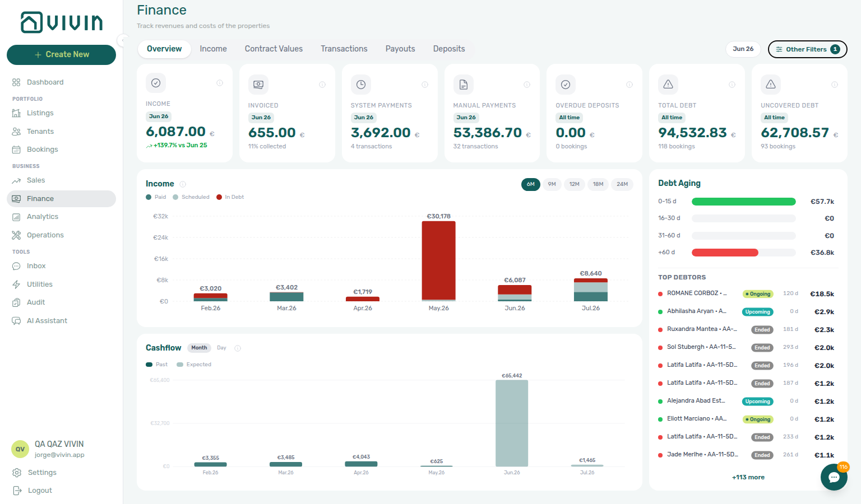This screenshot has width=861, height=504.
Task: Click the +60 d red debt bar
Action: tap(725, 253)
